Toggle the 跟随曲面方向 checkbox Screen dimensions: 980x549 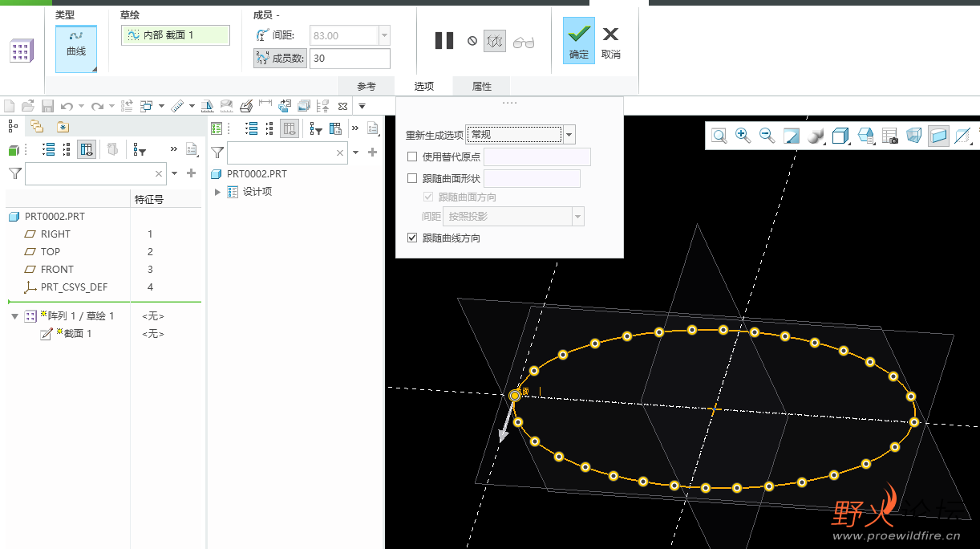point(429,197)
